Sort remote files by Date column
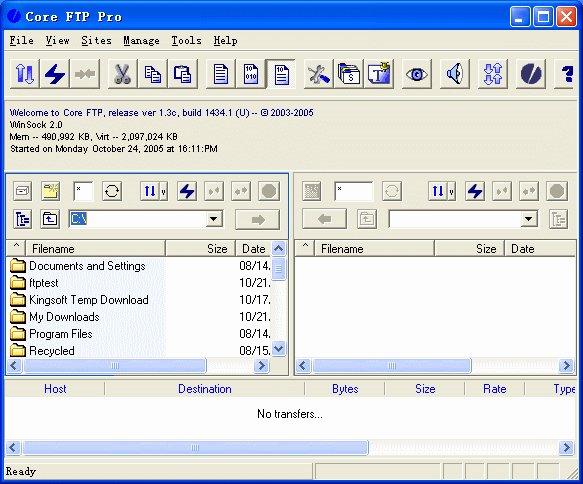 click(540, 249)
